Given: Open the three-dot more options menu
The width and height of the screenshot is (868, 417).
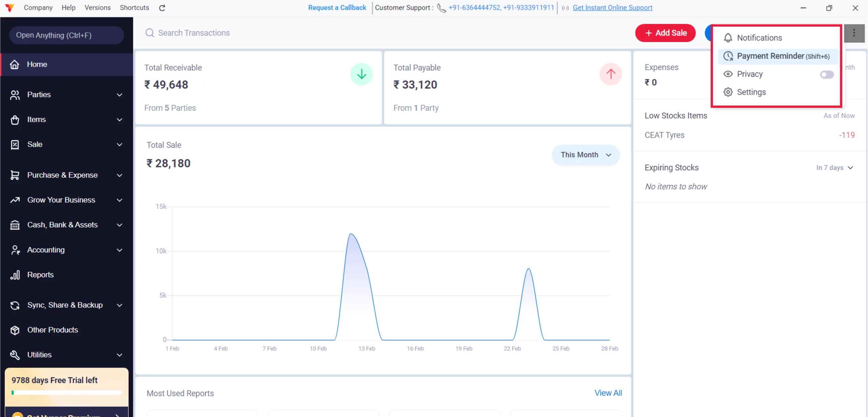Looking at the screenshot, I should [854, 33].
